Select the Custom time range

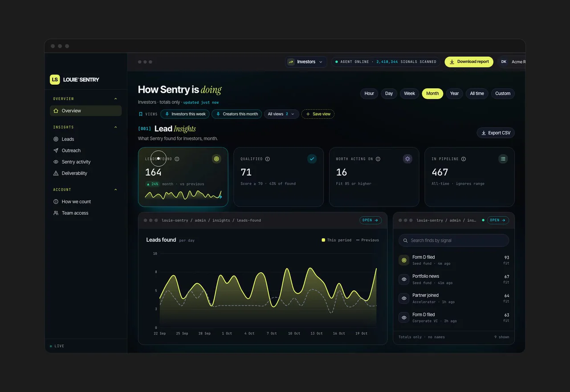[x=503, y=94]
